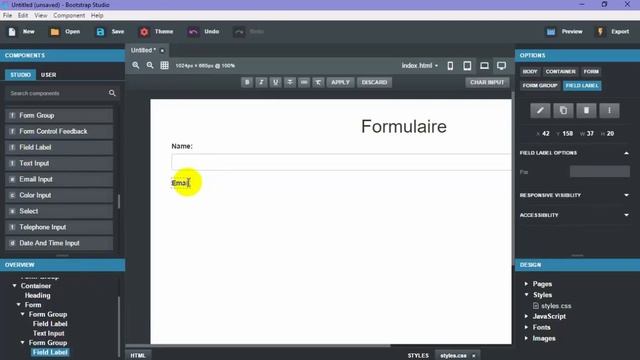Viewport: 640px width, 360px height.
Task: Zoom in on the stage
Action: point(136,65)
